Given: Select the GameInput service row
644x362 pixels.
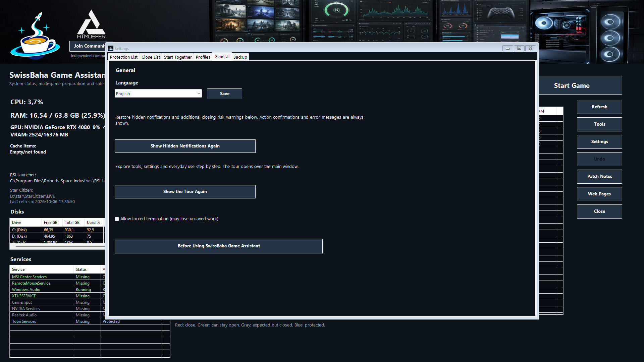Looking at the screenshot, I should point(57,302).
